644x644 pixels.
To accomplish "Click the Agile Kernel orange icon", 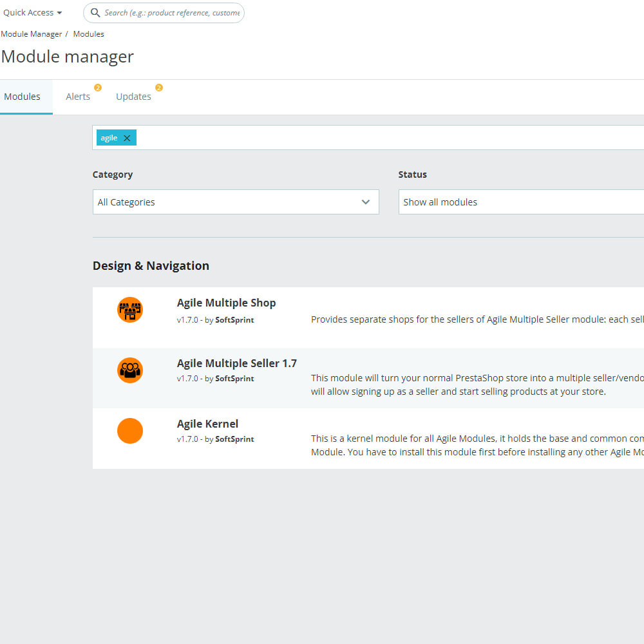I will tap(130, 431).
